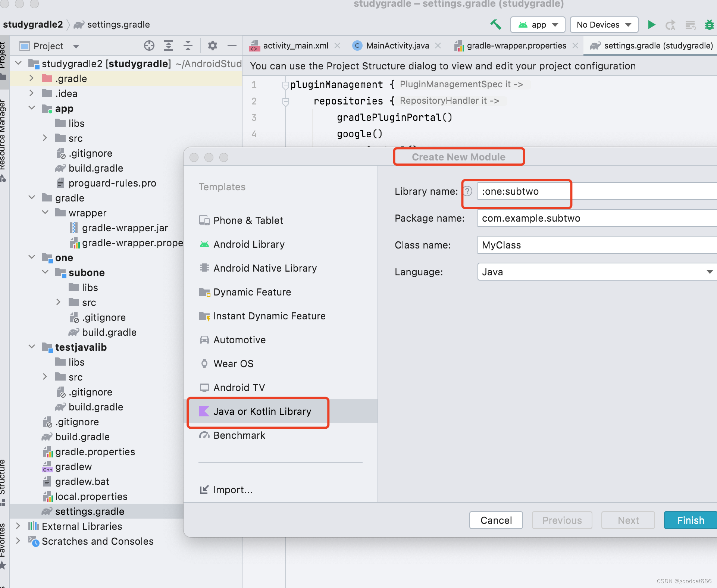Select opened file locate target icon
The width and height of the screenshot is (717, 588).
(x=149, y=46)
